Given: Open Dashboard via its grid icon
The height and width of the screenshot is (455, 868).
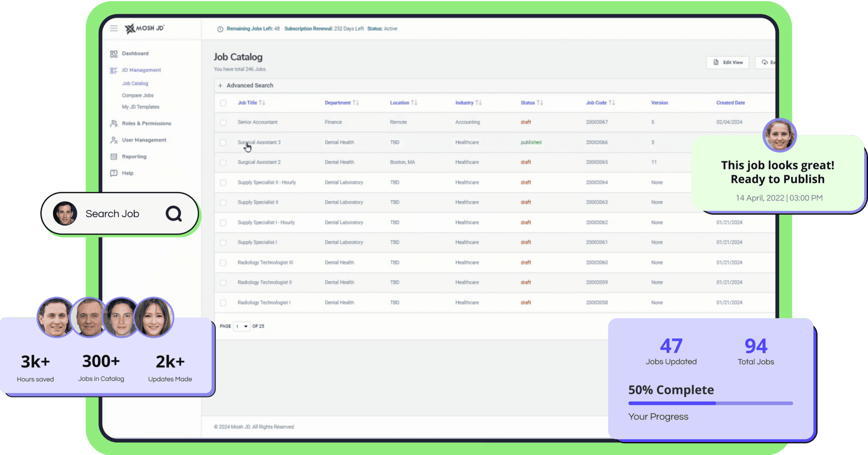Looking at the screenshot, I should click(114, 54).
